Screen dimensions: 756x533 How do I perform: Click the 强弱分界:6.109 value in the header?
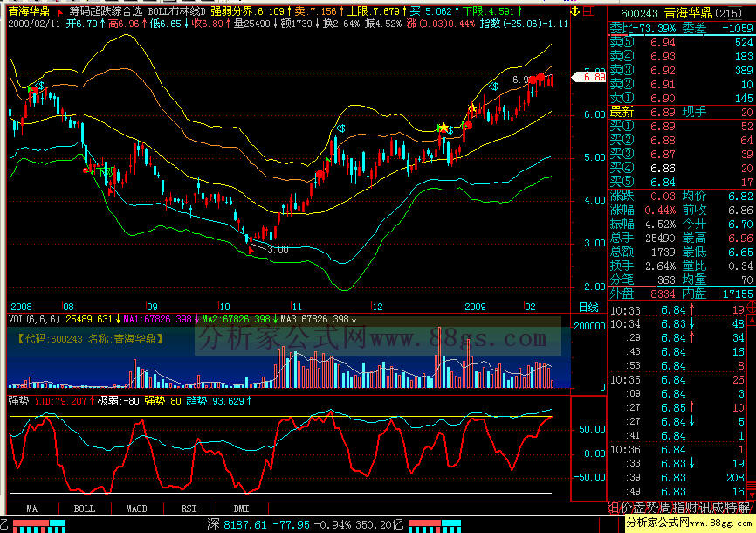[247, 11]
